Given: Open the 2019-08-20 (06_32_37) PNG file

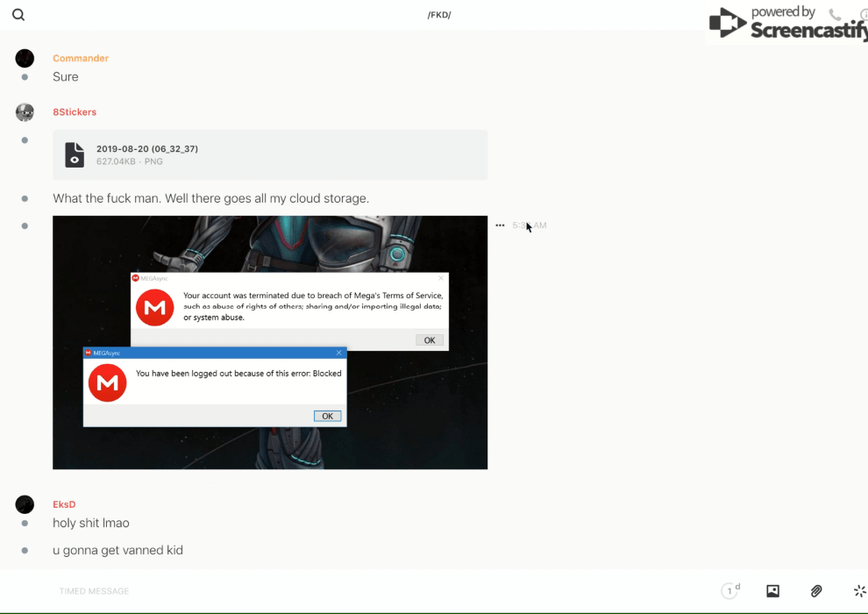Looking at the screenshot, I should click(x=147, y=149).
